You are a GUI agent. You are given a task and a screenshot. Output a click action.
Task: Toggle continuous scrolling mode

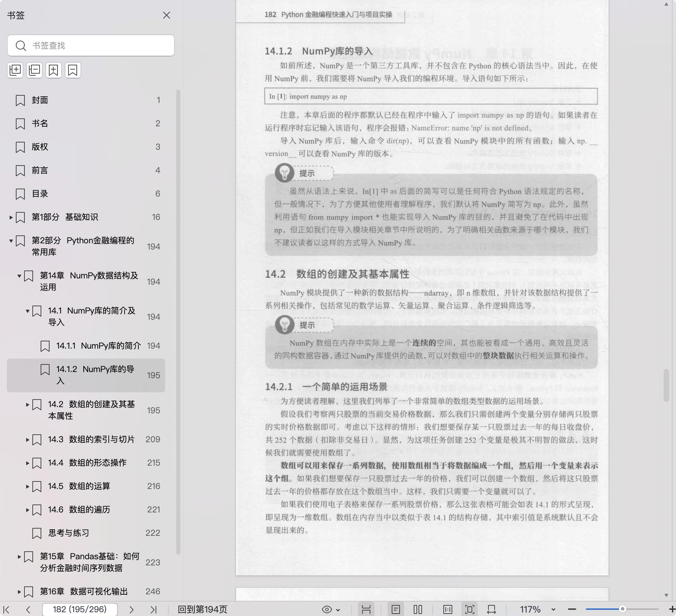pyautogui.click(x=366, y=609)
